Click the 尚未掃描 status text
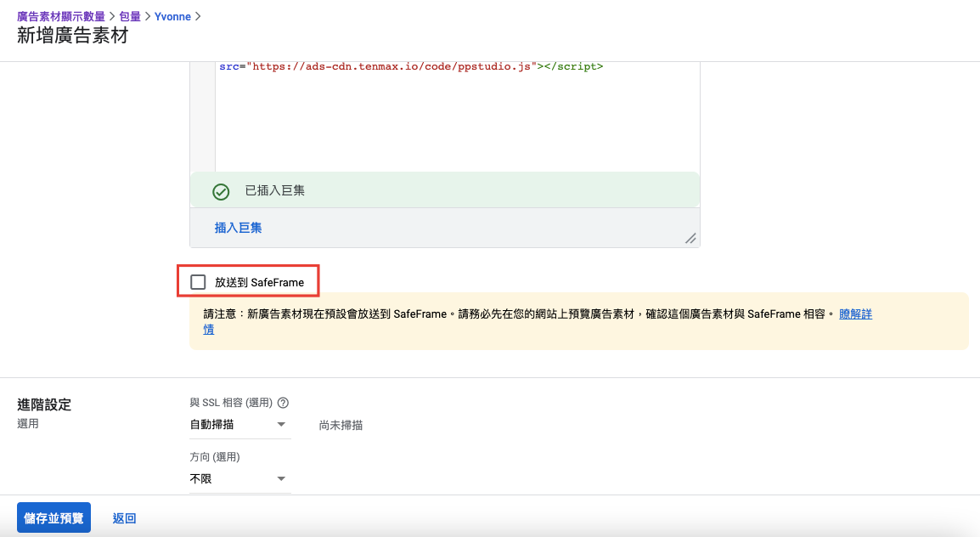 [x=341, y=425]
